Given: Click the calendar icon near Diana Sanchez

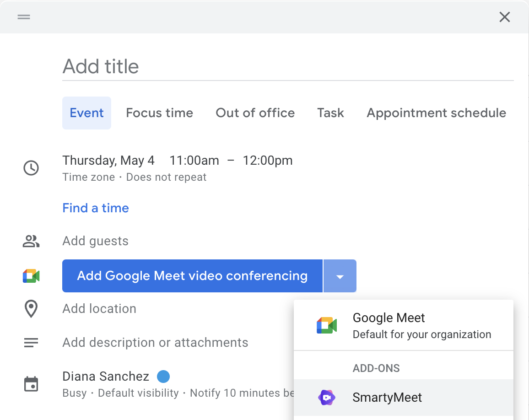Looking at the screenshot, I should (31, 384).
